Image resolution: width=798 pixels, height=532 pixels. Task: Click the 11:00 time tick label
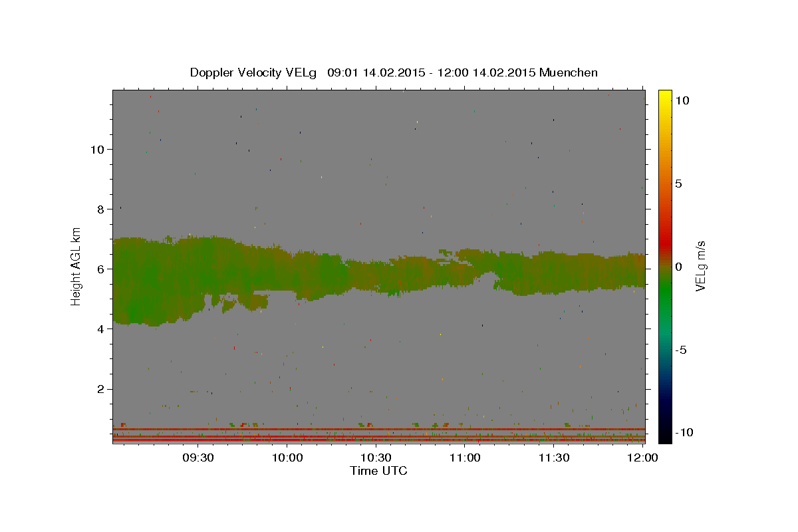coord(465,458)
